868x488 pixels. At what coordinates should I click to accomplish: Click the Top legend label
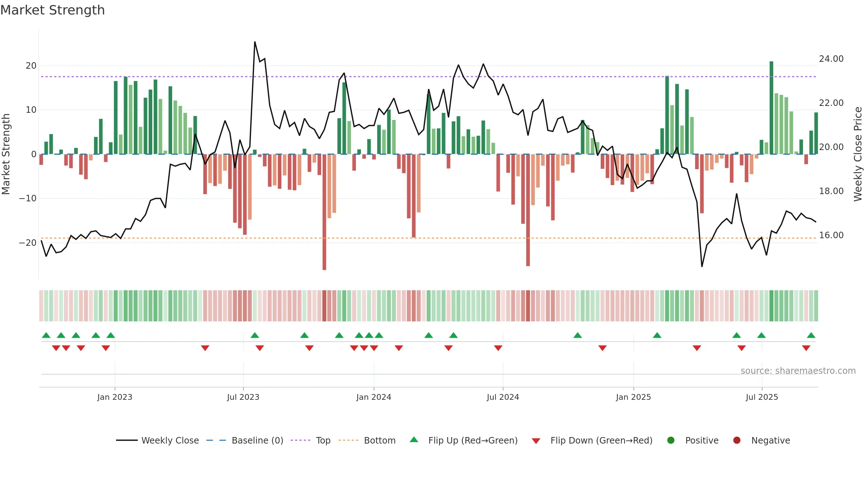(x=323, y=441)
